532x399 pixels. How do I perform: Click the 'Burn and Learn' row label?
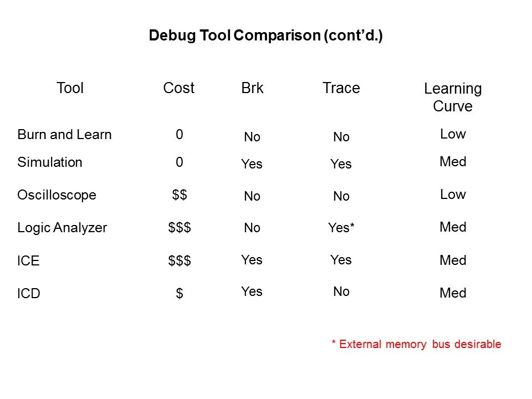[64, 135]
